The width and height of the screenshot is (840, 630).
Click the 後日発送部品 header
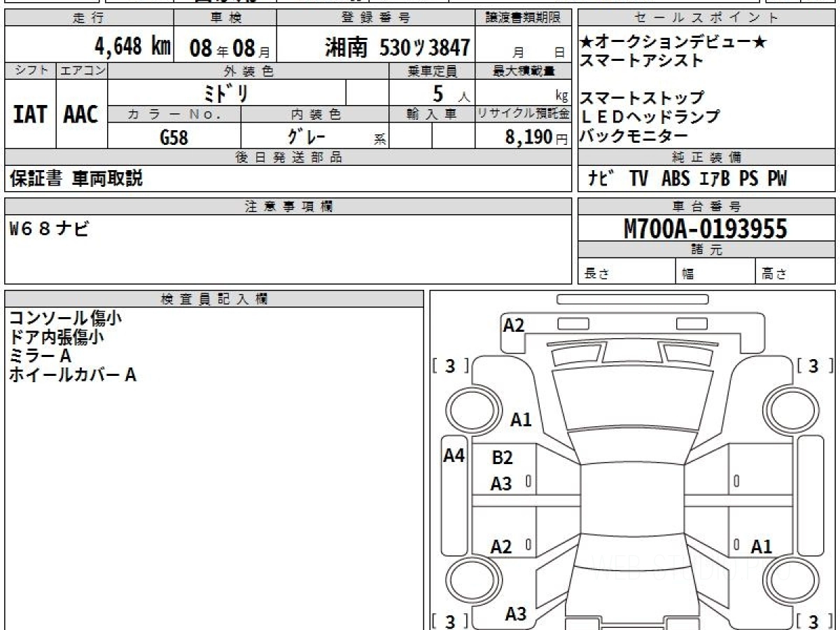coord(288,157)
